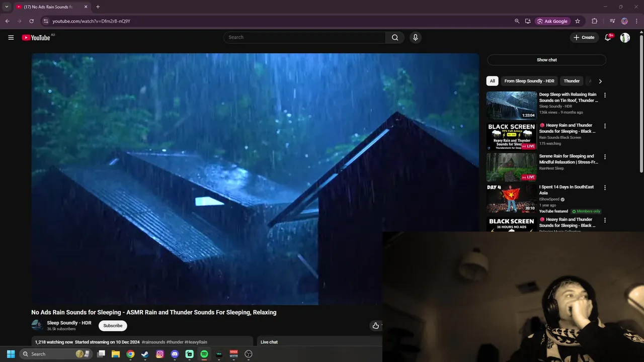This screenshot has width=644, height=362.
Task: Click Members only badge
Action: (586, 211)
